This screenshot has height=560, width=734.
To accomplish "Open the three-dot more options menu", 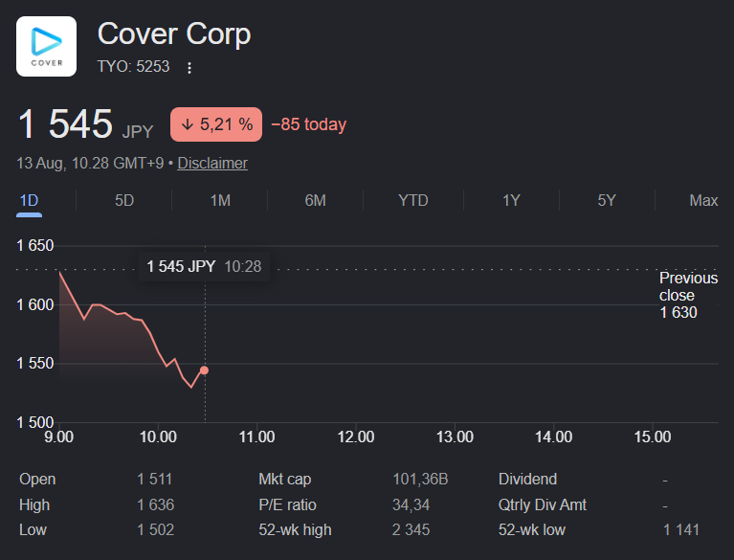I will (x=189, y=68).
